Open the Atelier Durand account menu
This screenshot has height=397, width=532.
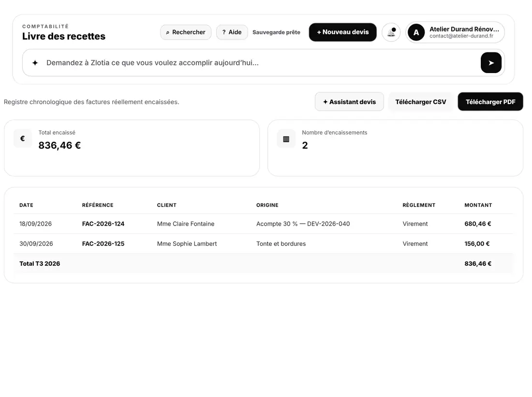click(x=455, y=32)
